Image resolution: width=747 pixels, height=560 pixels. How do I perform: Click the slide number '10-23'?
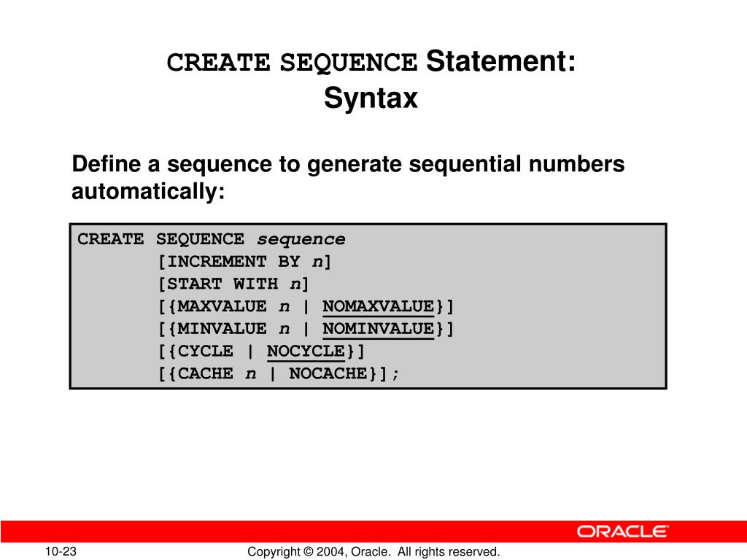click(61, 551)
